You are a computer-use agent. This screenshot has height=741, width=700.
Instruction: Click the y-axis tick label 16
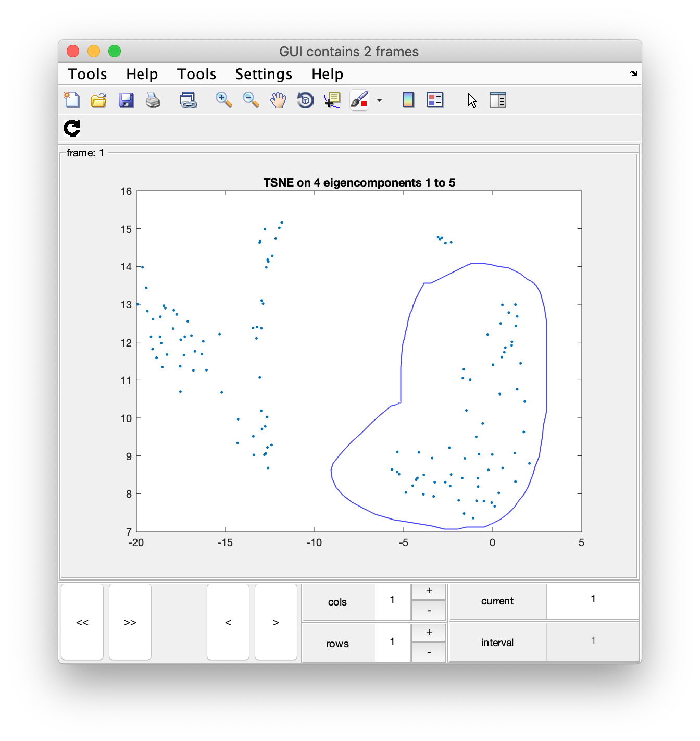tap(126, 191)
